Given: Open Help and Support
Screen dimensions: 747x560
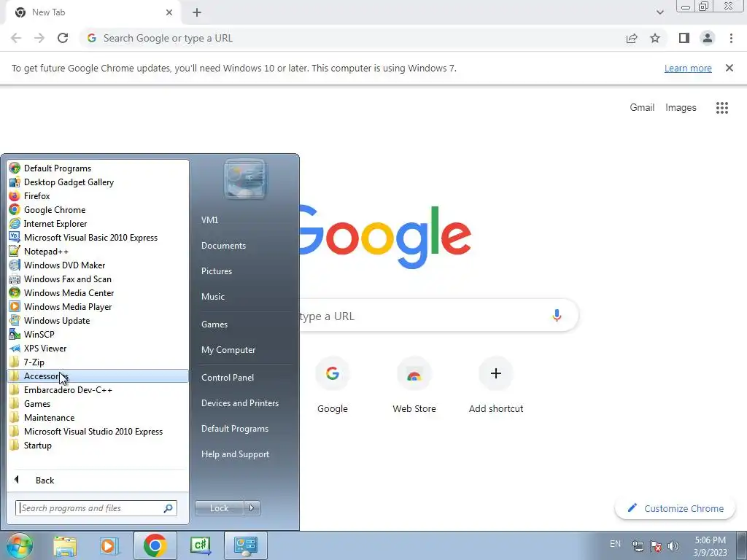Looking at the screenshot, I should point(235,454).
